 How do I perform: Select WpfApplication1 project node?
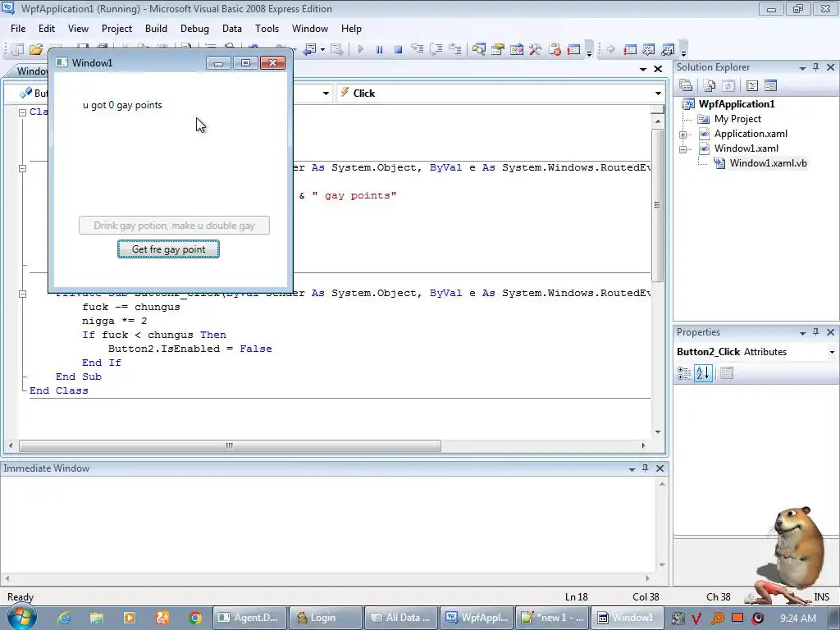tap(736, 104)
